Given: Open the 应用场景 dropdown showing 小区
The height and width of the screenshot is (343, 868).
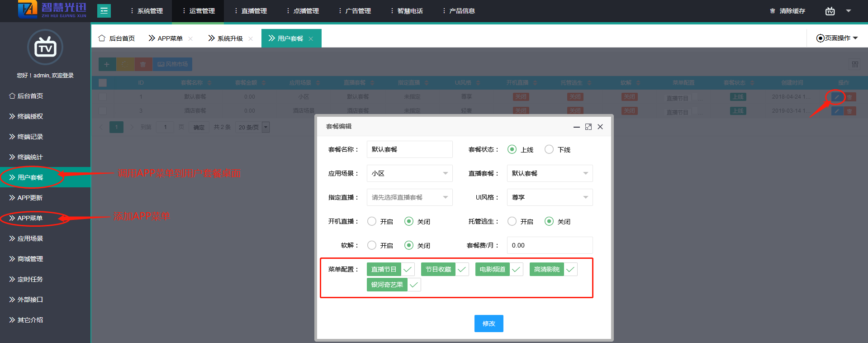Looking at the screenshot, I should click(x=409, y=173).
